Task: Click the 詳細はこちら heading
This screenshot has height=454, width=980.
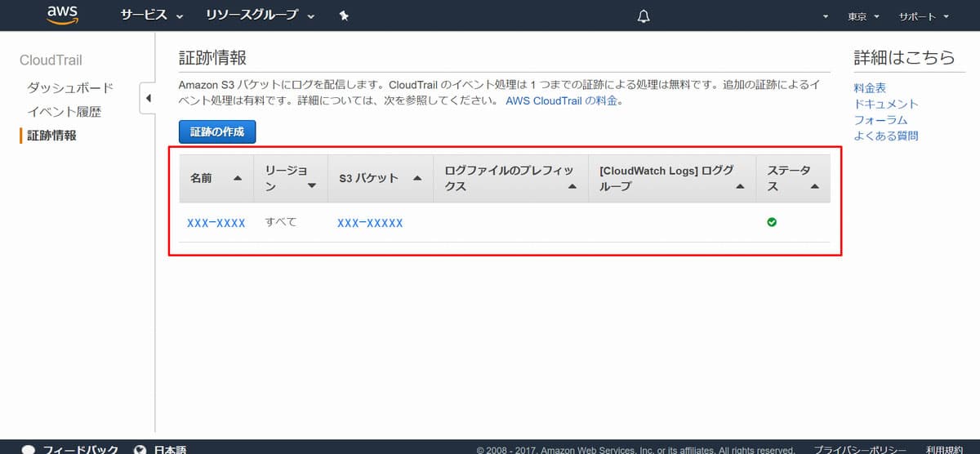Action: [x=904, y=58]
